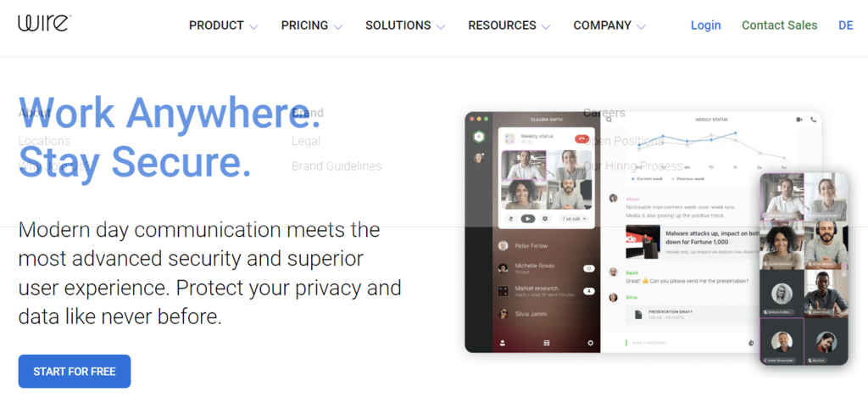The width and height of the screenshot is (868, 398).
Task: Toggle the camera button in call panel
Action: click(x=527, y=219)
